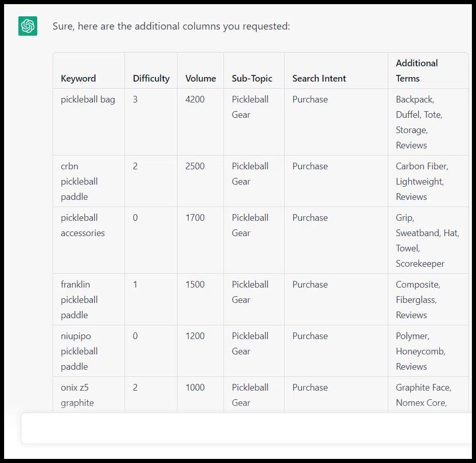Select the difficulty score 3

(134, 99)
